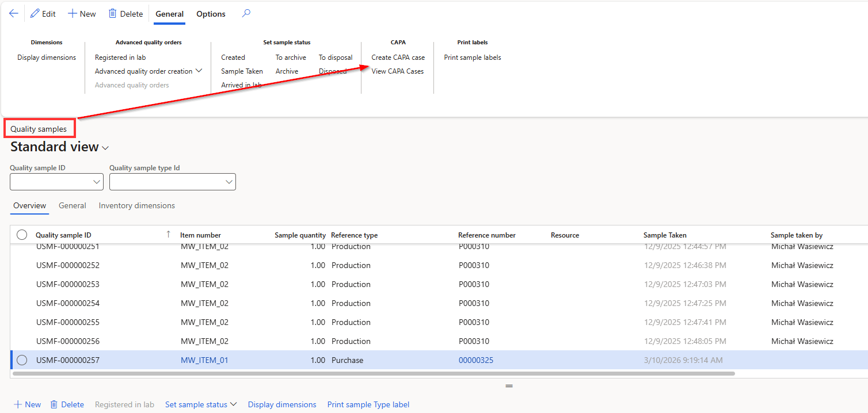868x413 pixels.
Task: Set sample status to Created
Action: pos(233,58)
